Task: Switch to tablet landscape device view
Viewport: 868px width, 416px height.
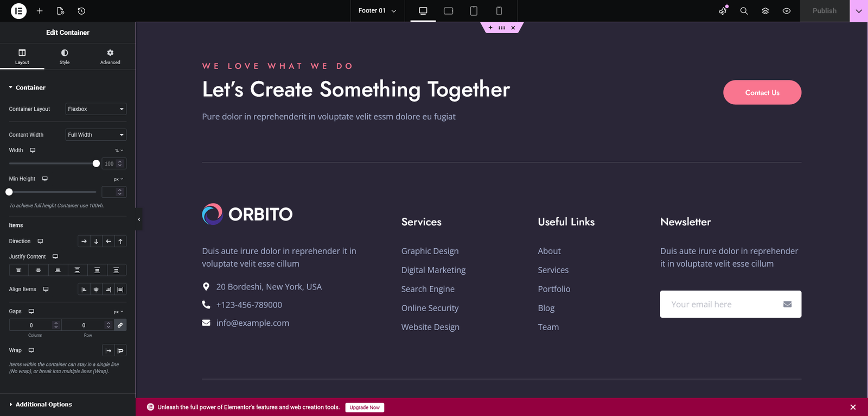Action: 448,11
